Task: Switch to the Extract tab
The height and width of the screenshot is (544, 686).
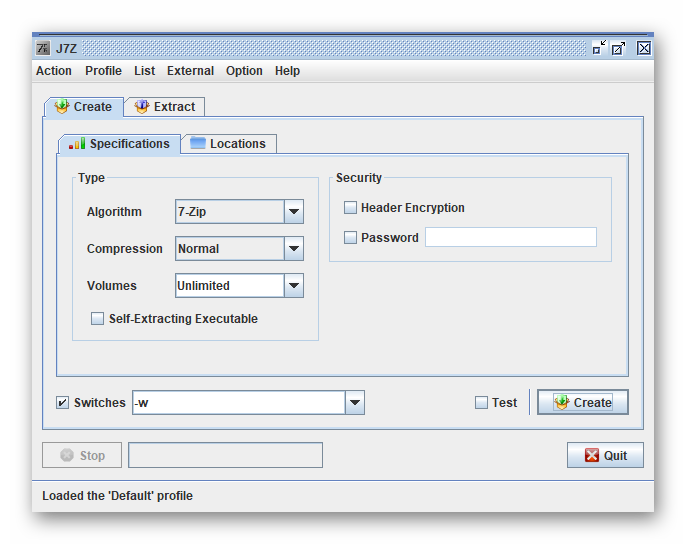Action: 164,107
